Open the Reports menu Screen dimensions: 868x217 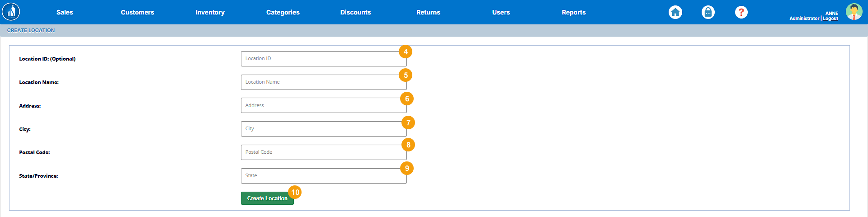point(573,12)
